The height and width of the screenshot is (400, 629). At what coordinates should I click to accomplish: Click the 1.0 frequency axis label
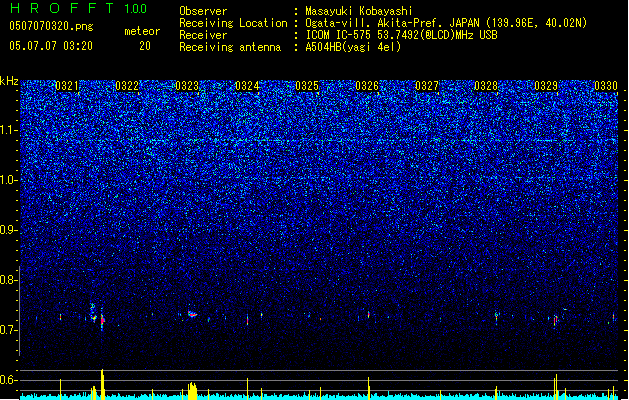click(9, 180)
